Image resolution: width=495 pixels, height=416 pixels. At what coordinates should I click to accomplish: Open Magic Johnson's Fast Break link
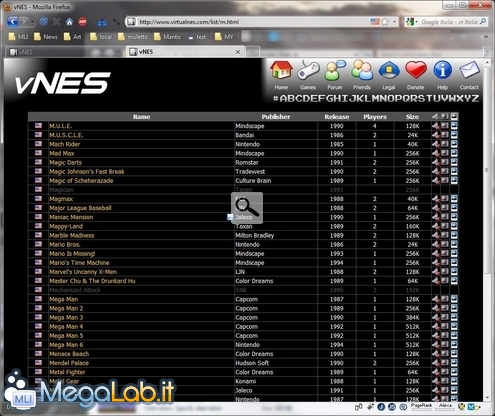click(x=87, y=171)
